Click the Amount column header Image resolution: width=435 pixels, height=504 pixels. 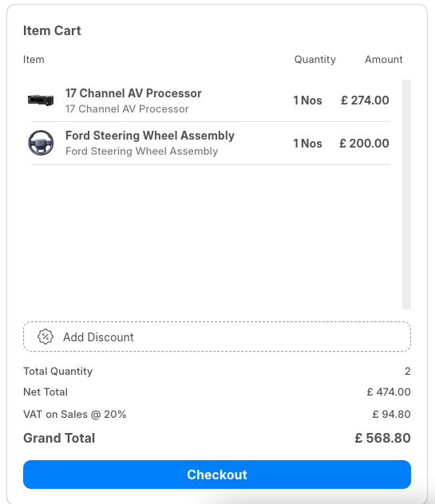pos(384,60)
